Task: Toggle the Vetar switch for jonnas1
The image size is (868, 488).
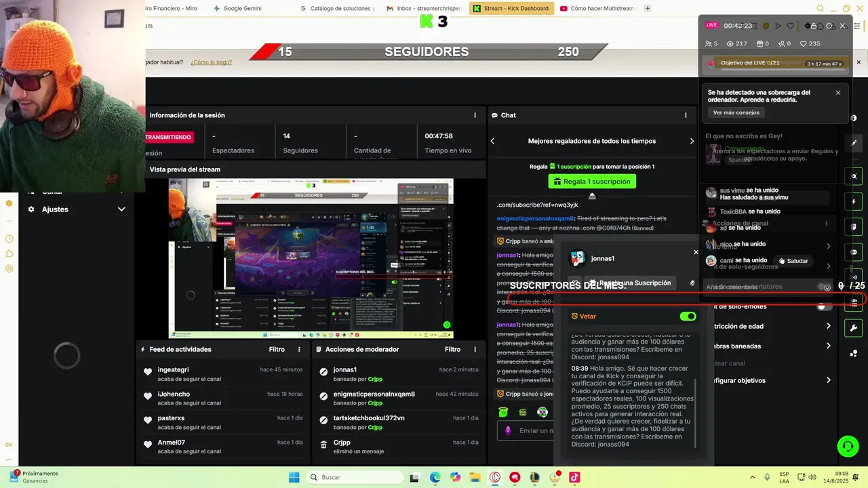Action: (688, 317)
